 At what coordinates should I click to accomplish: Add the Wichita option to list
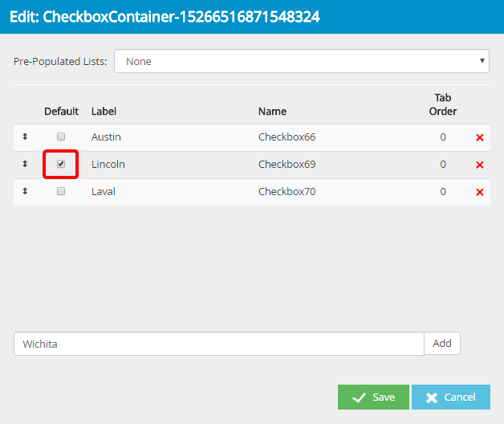pos(442,344)
